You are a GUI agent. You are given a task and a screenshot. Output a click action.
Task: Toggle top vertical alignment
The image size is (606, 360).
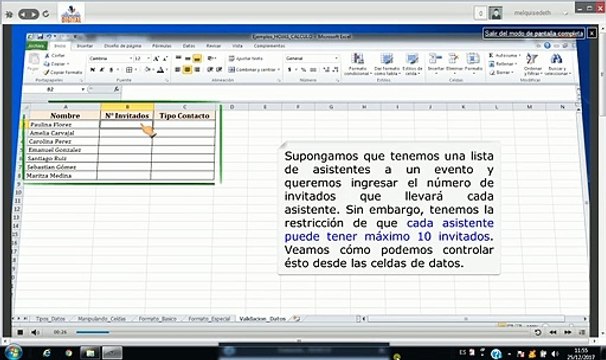click(178, 58)
